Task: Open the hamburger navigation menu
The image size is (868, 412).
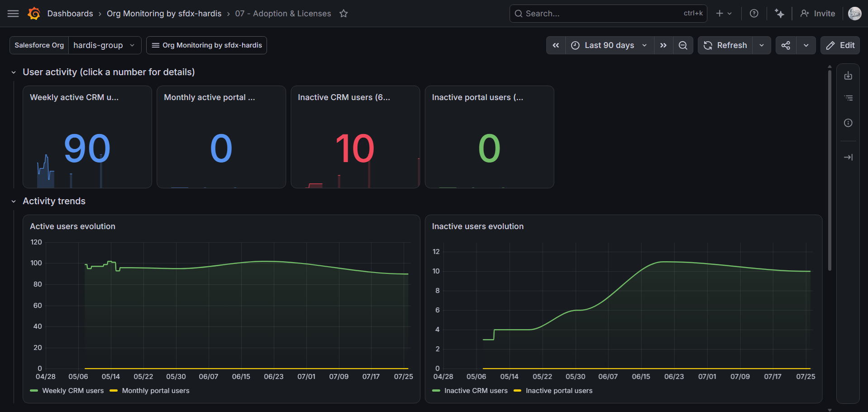Action: point(13,14)
